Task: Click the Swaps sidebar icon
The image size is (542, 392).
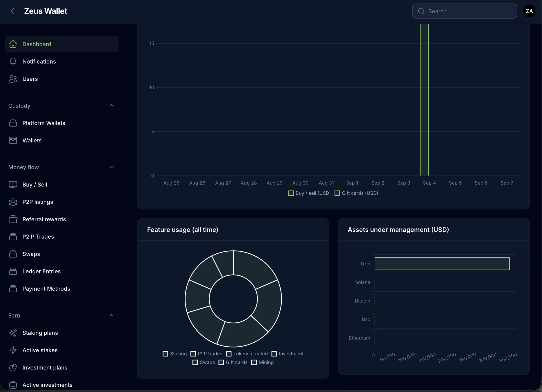Action: click(13, 254)
